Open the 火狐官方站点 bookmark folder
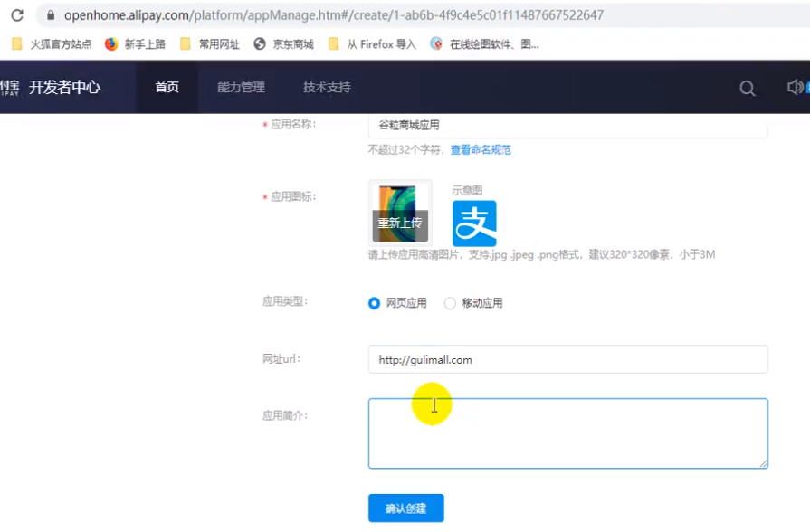Image resolution: width=810 pixels, height=532 pixels. pos(52,43)
